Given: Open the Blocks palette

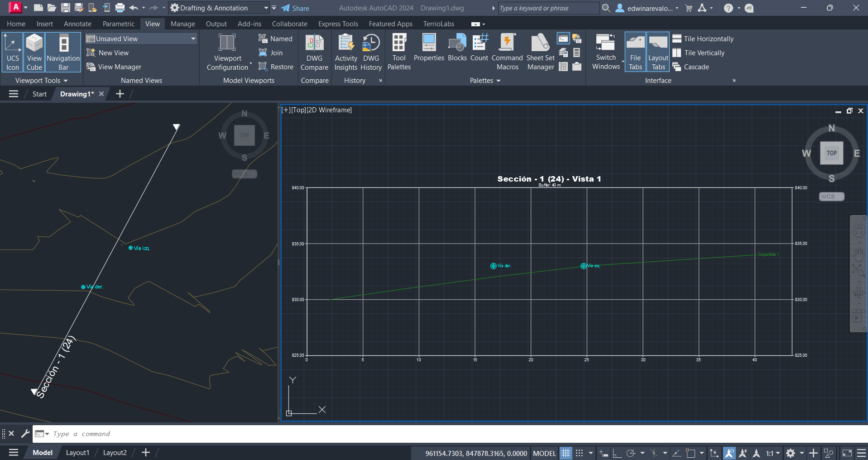Looking at the screenshot, I should click(x=457, y=48).
